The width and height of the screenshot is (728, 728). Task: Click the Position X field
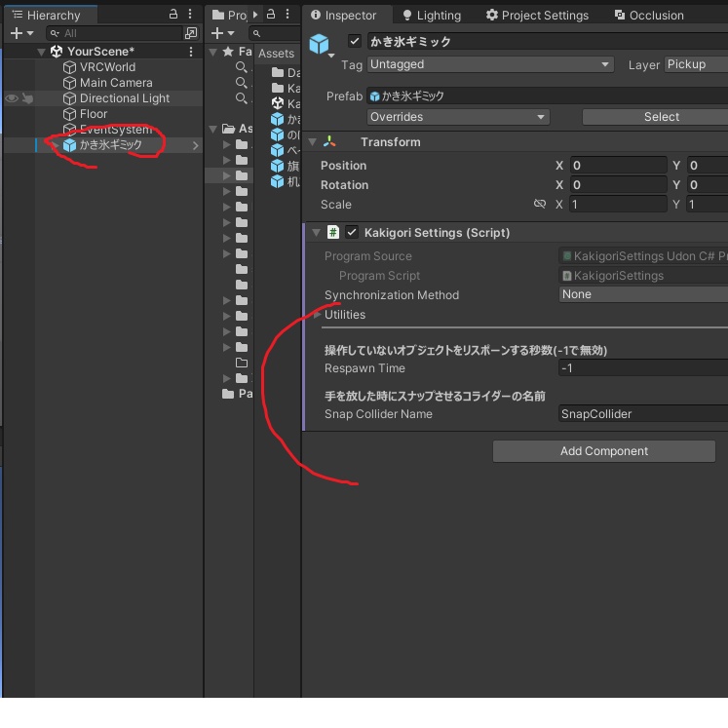tap(619, 166)
